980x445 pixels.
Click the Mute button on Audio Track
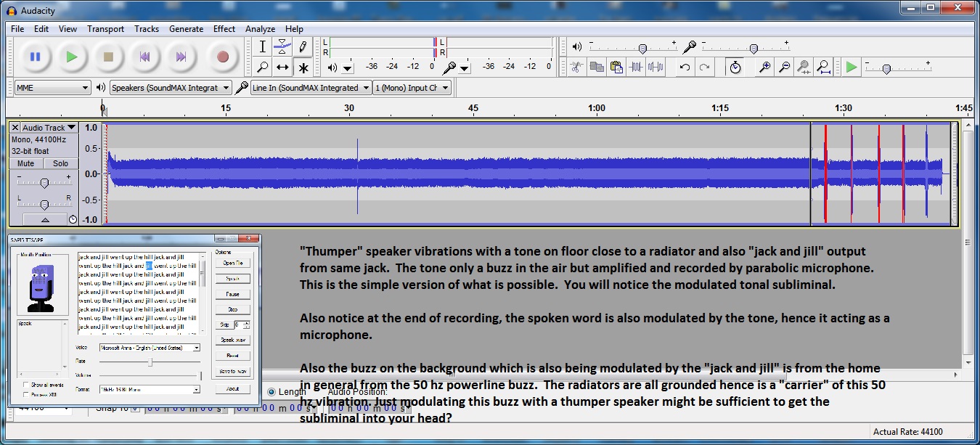pyautogui.click(x=26, y=163)
